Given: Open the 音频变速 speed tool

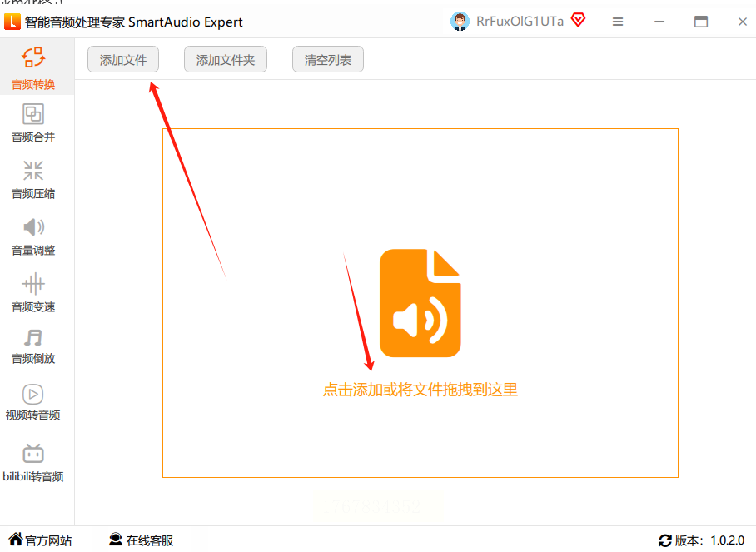Looking at the screenshot, I should tap(33, 293).
